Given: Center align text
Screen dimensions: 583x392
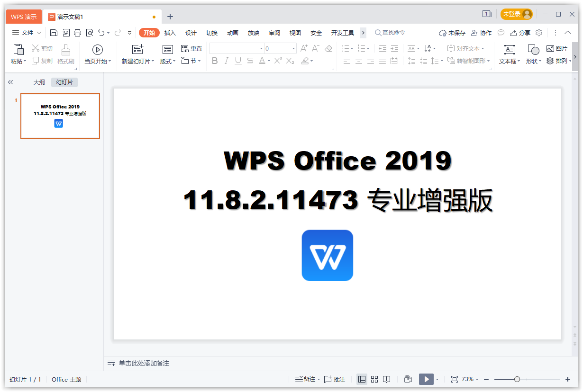Looking at the screenshot, I should pyautogui.click(x=359, y=61).
